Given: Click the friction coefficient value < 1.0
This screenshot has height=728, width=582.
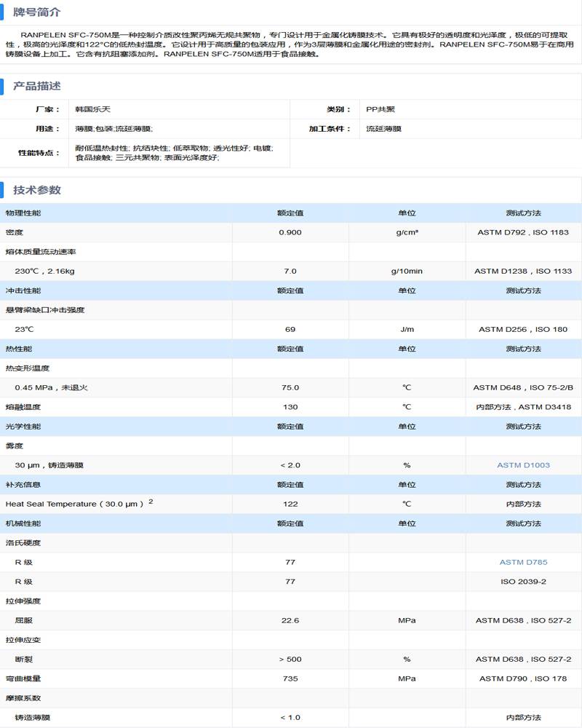Looking at the screenshot, I should (x=290, y=718).
